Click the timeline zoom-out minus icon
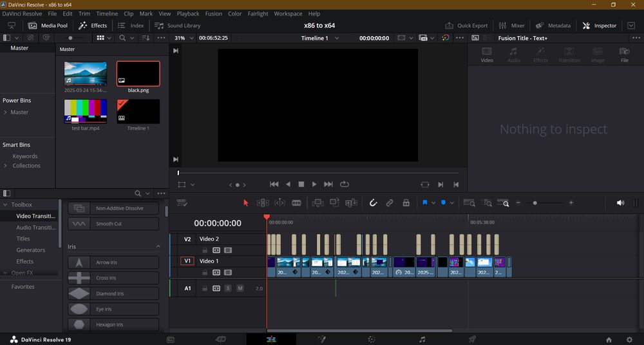This screenshot has height=345, width=644. click(518, 202)
